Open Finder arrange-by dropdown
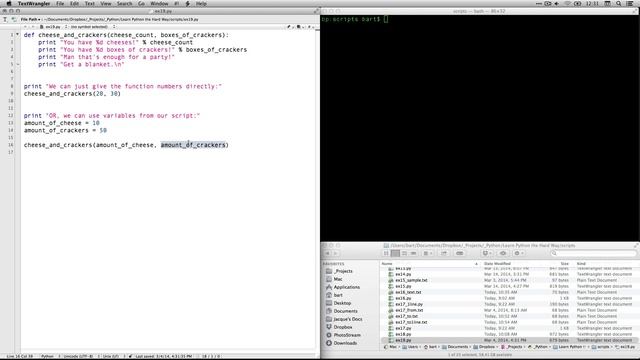Screen dimensions: 640x360 point(427,253)
